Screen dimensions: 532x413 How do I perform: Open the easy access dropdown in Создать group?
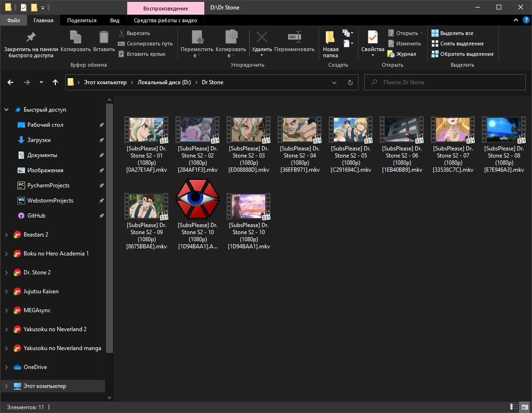[x=348, y=44]
